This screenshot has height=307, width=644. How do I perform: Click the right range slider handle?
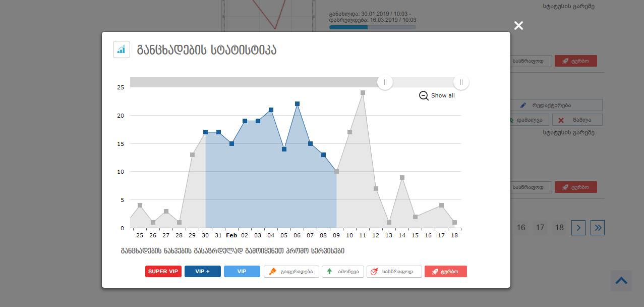coord(461,82)
